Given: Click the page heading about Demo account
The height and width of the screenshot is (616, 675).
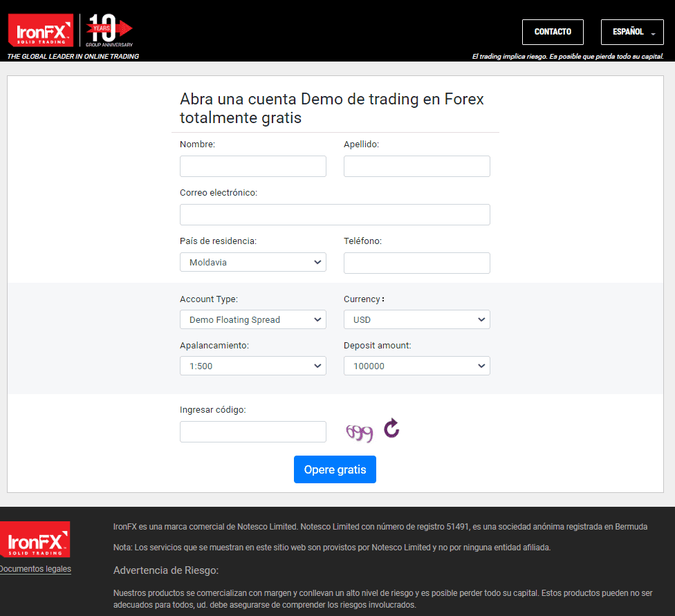Looking at the screenshot, I should pos(332,109).
